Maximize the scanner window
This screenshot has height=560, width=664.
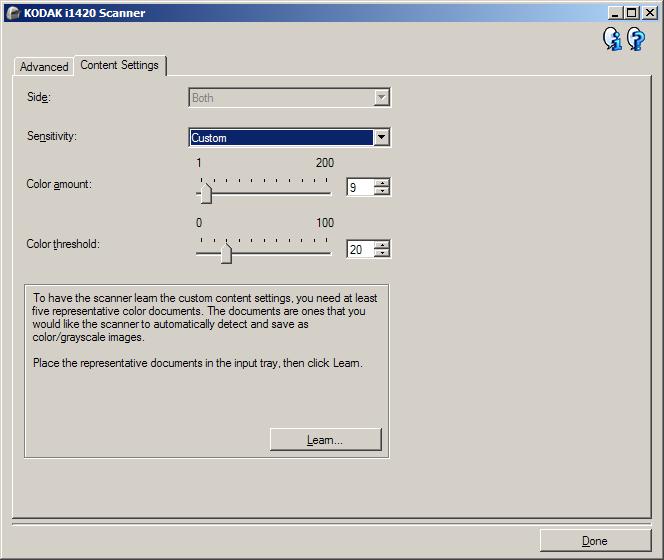click(x=631, y=13)
